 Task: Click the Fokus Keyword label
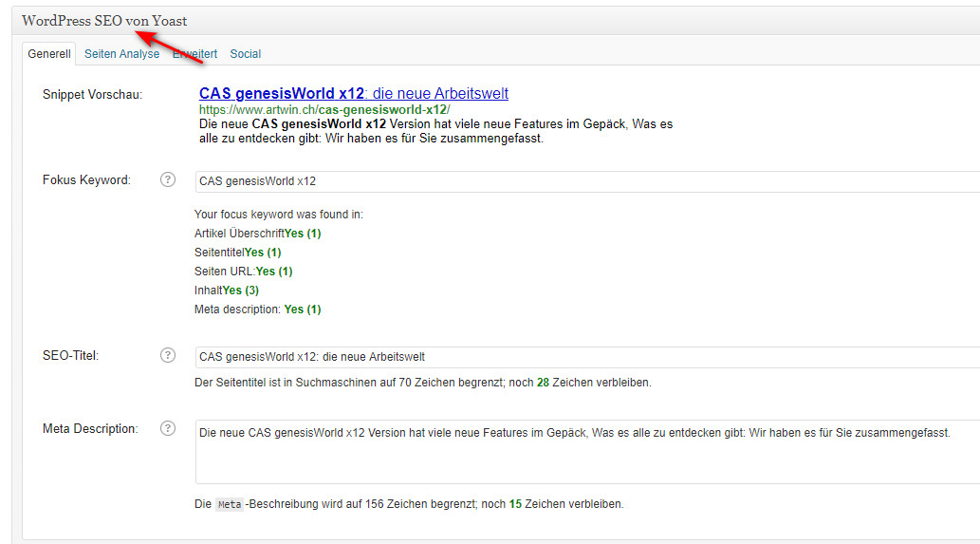tap(87, 180)
